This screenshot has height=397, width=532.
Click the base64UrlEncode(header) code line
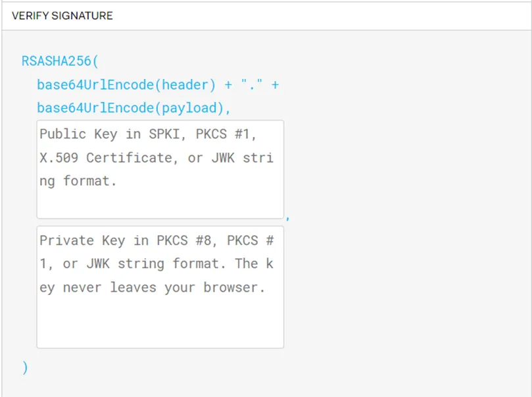(x=126, y=85)
